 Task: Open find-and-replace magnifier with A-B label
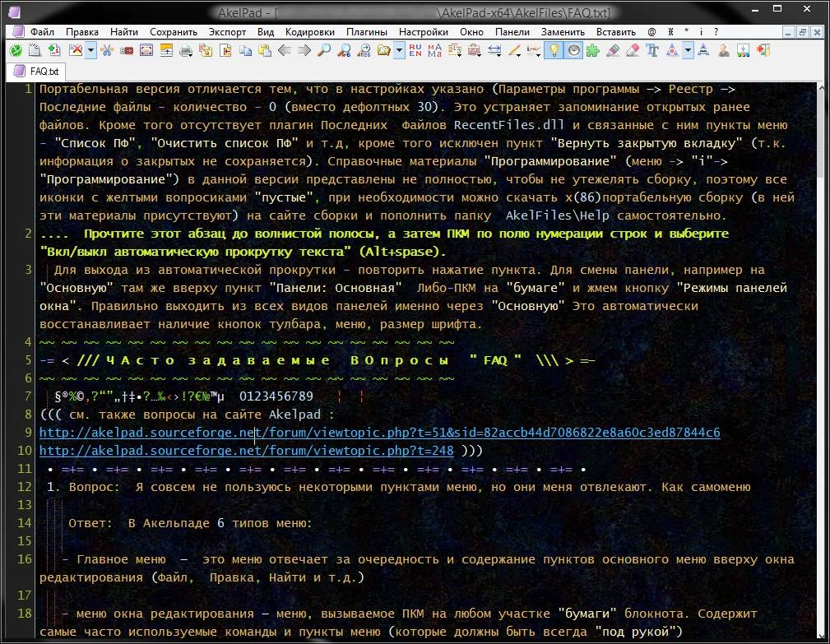[x=344, y=50]
